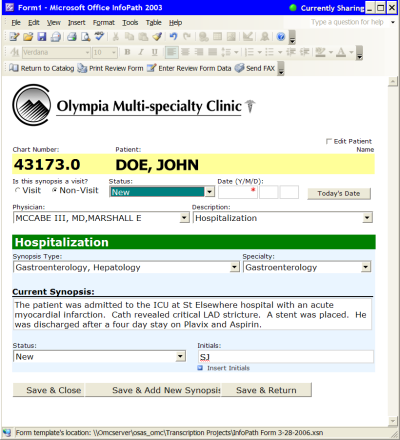Click the Today's Date button
This screenshot has height=440, width=400.
coord(339,193)
